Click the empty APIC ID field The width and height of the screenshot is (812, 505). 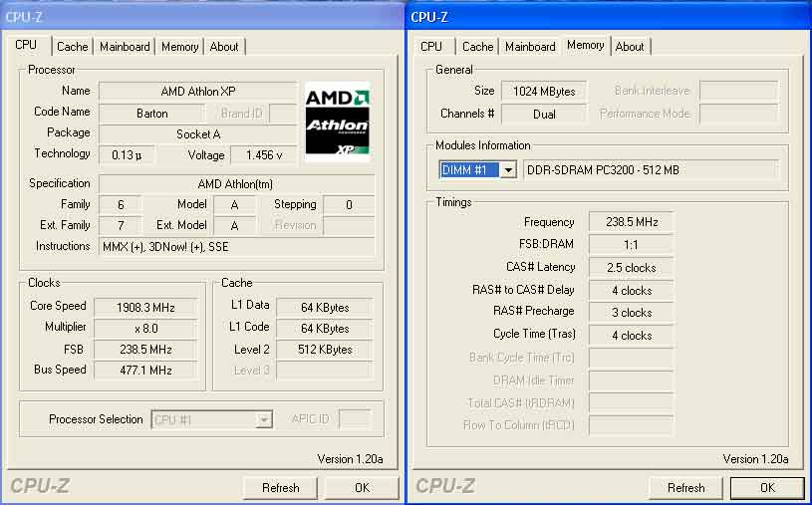[355, 419]
